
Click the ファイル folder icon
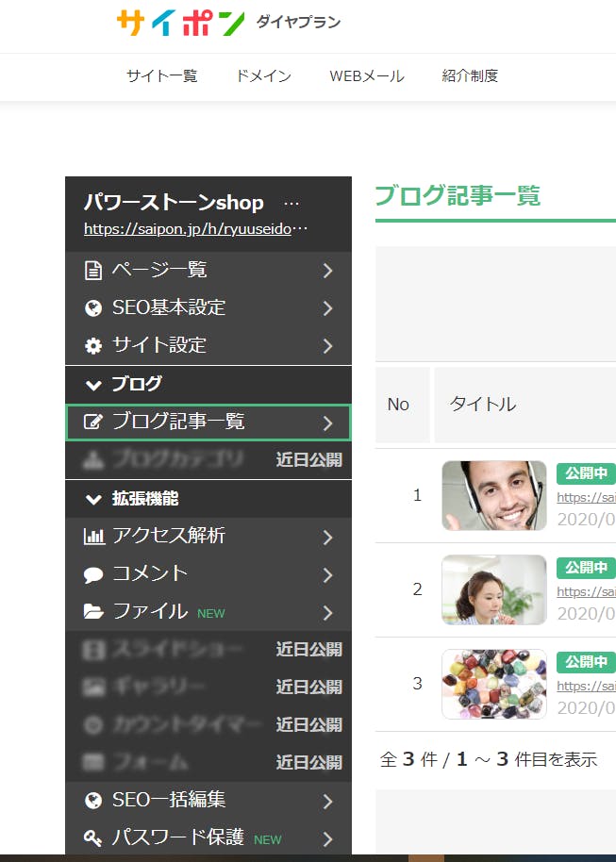[93, 612]
